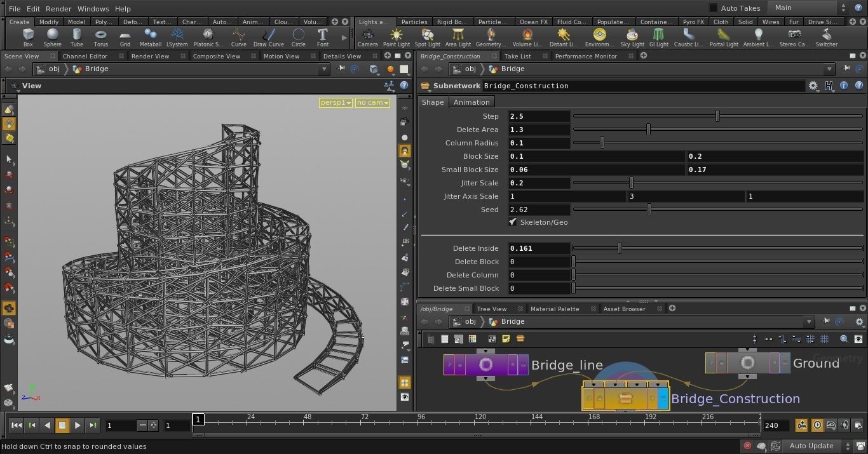Adjust the Step slider
The width and height of the screenshot is (868, 454).
(718, 116)
